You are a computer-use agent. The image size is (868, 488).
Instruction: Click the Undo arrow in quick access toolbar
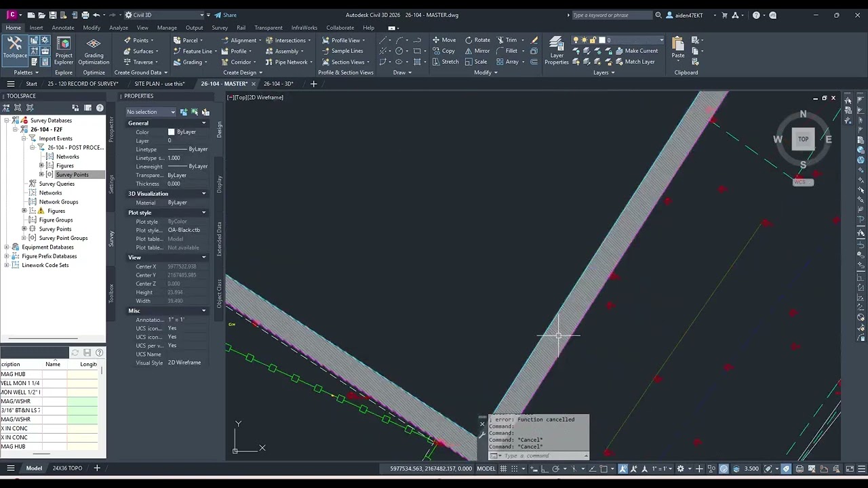[96, 15]
